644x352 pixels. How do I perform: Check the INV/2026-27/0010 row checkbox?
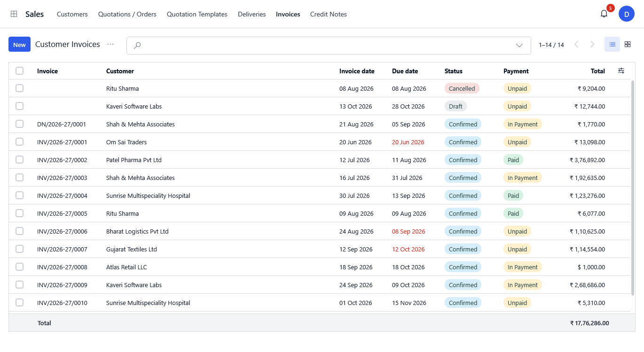coord(19,303)
